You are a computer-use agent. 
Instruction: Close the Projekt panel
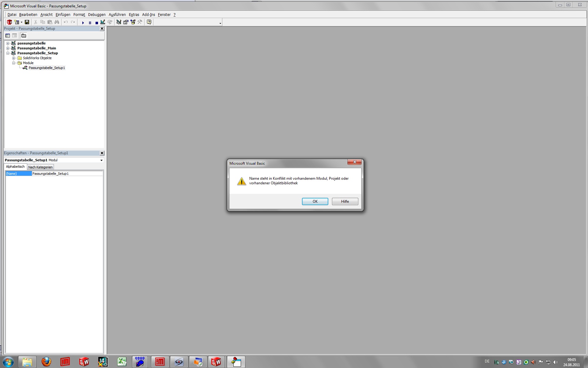(102, 29)
